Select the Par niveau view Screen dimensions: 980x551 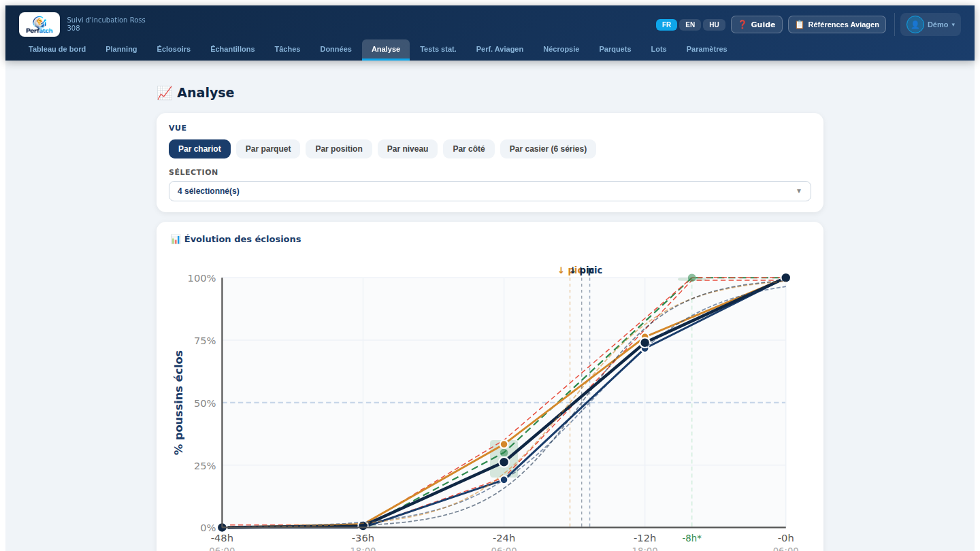pos(408,149)
